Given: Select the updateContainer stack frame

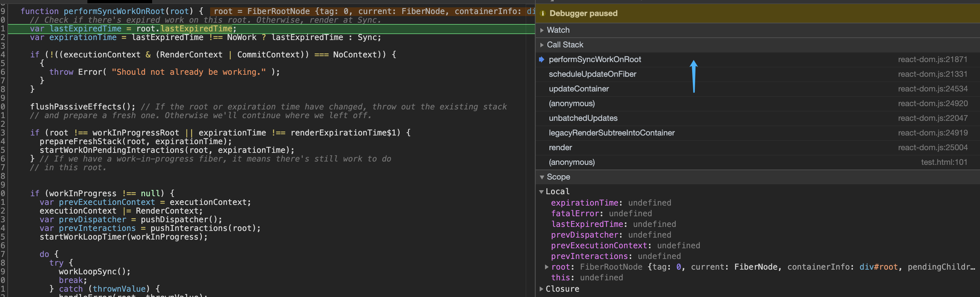Looking at the screenshot, I should click(x=579, y=89).
